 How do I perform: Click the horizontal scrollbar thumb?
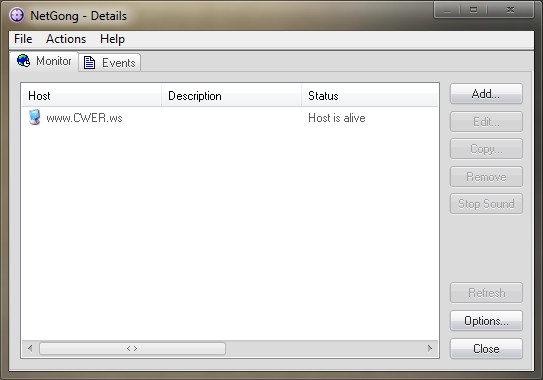pyautogui.click(x=132, y=348)
